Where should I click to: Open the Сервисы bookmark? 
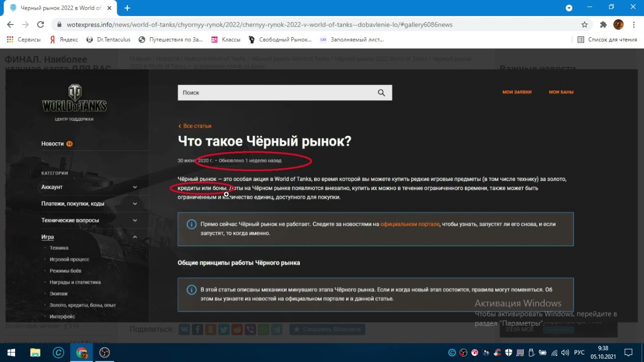coord(24,39)
